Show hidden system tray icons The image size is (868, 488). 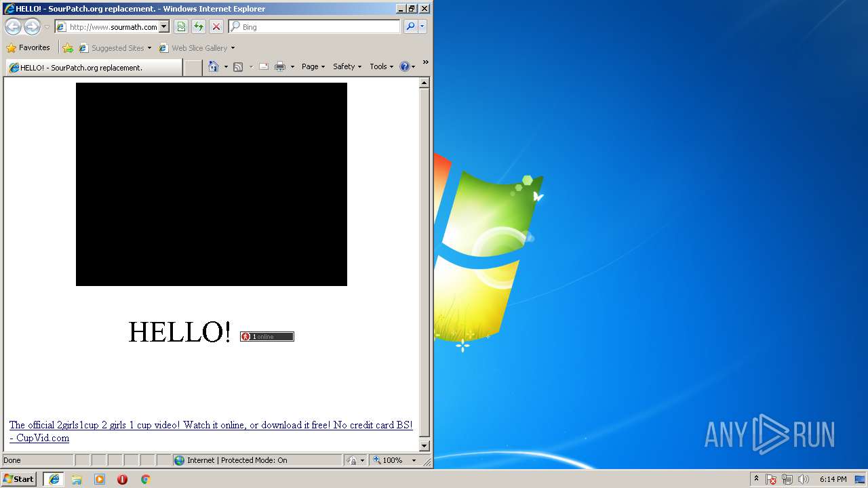pyautogui.click(x=756, y=479)
